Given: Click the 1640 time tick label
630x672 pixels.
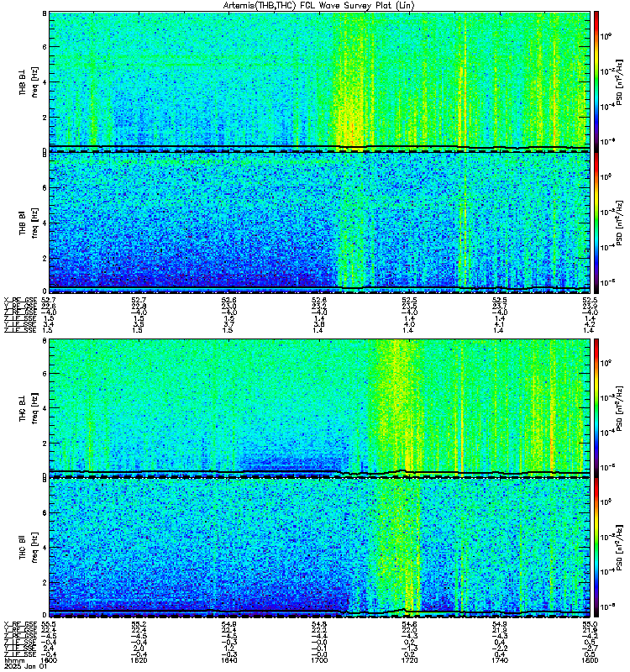Looking at the screenshot, I should pos(228,660).
